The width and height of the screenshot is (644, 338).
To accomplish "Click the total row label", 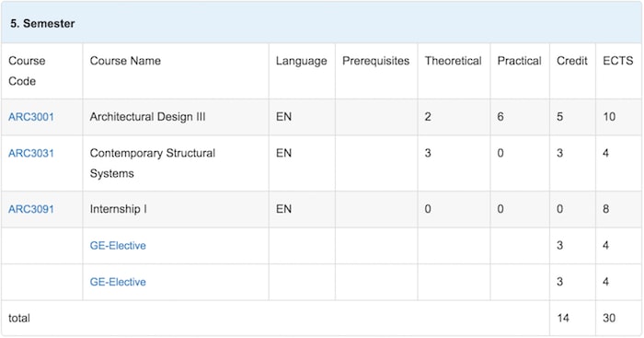I will pyautogui.click(x=19, y=319).
